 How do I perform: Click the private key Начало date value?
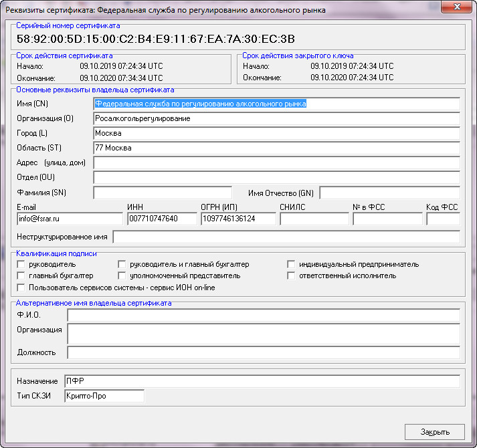352,66
